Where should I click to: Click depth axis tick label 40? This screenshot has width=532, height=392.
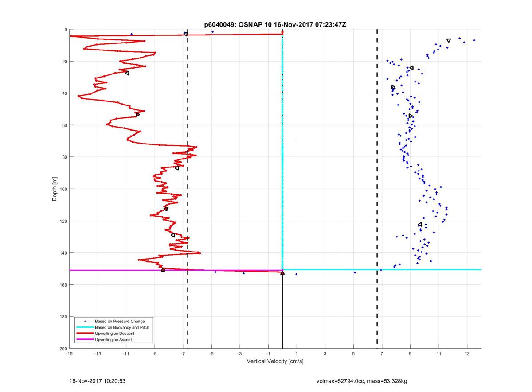[64, 93]
